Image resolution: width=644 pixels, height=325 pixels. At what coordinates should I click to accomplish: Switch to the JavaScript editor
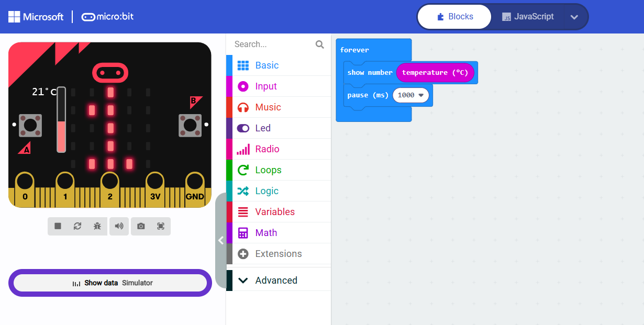pos(528,17)
